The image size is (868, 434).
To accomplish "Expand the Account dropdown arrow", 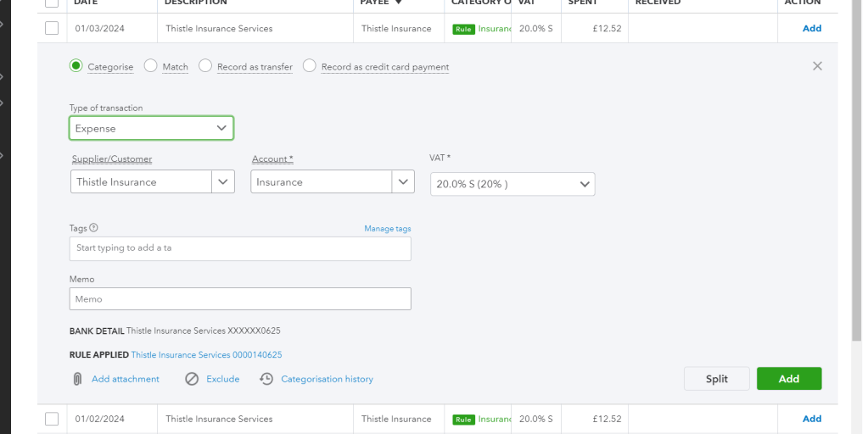I will coord(403,181).
